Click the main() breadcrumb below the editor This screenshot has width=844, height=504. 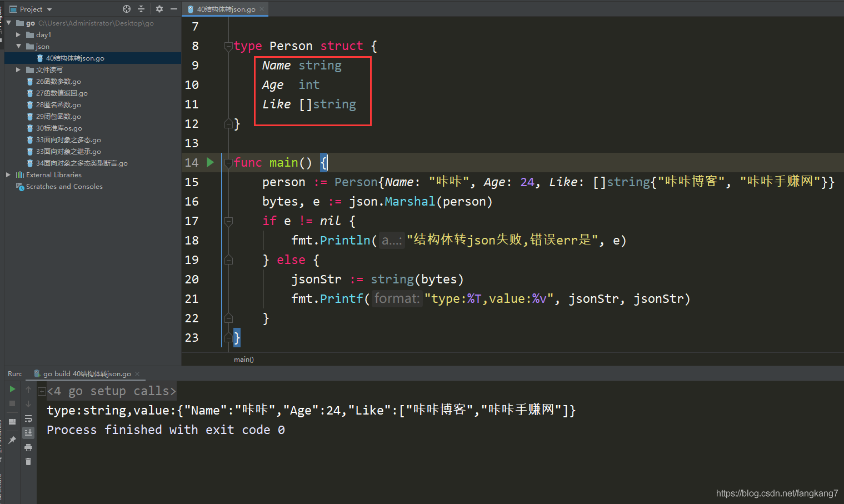coord(243,359)
